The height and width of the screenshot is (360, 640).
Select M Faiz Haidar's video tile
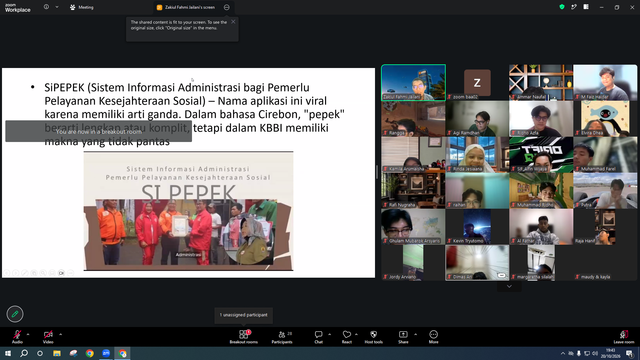(605, 82)
